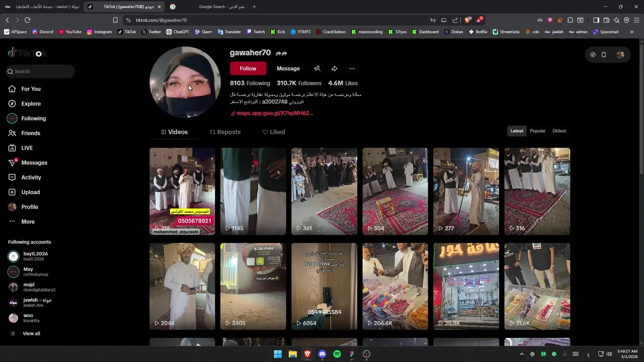Switch to the Videos tab

[x=174, y=132]
